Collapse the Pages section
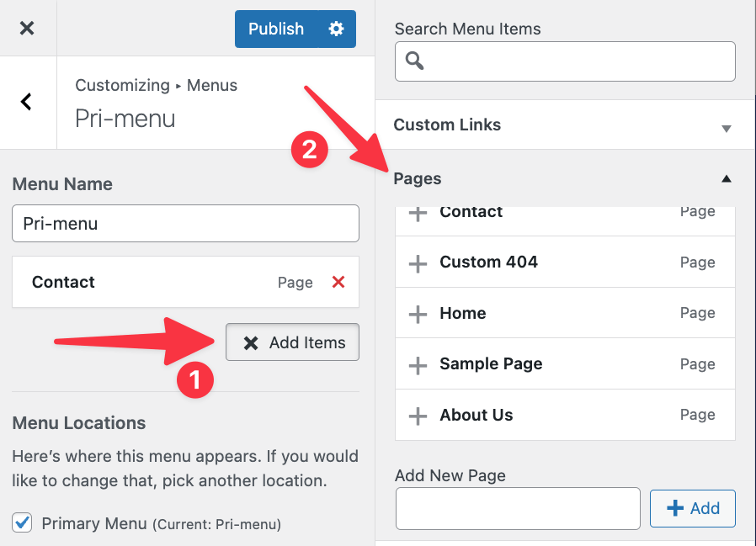 pos(726,178)
